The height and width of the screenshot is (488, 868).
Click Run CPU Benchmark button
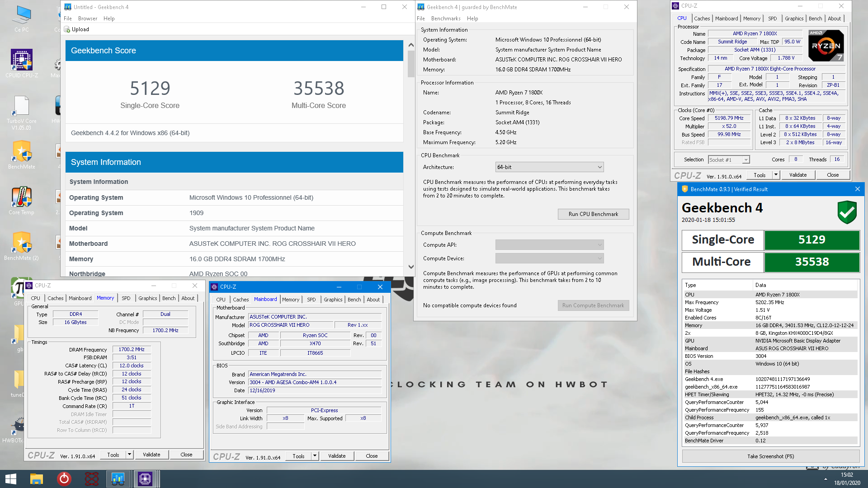(593, 214)
